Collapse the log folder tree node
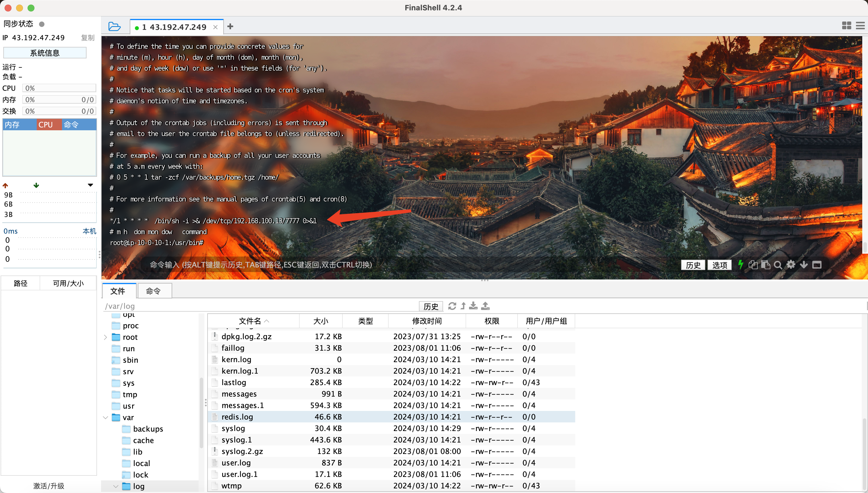Image resolution: width=868 pixels, height=493 pixels. coord(115,486)
